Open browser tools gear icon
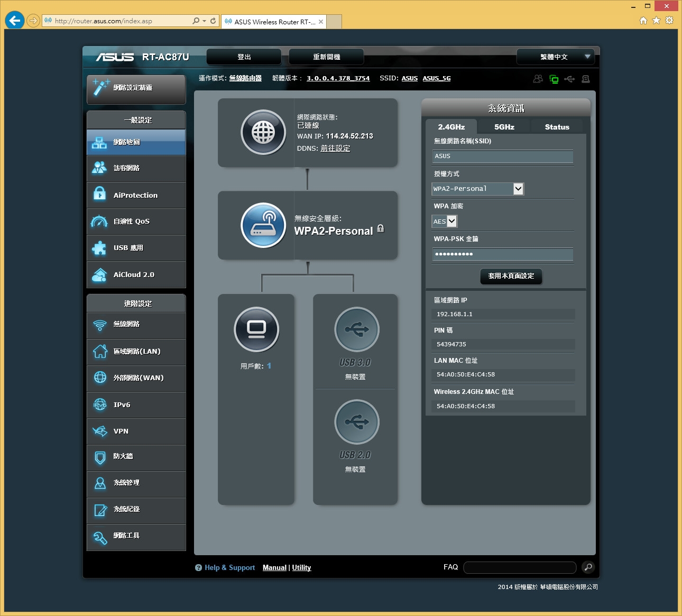Image resolution: width=682 pixels, height=616 pixels. coord(669,21)
